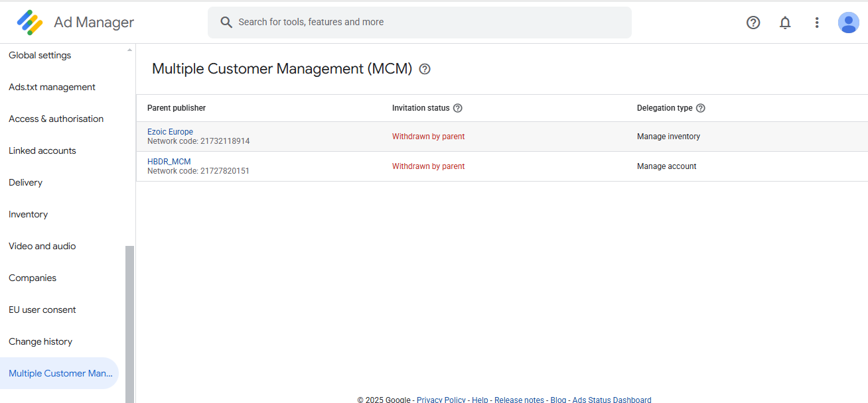Click the Ad Manager title text
This screenshot has width=868, height=403.
click(x=94, y=23)
